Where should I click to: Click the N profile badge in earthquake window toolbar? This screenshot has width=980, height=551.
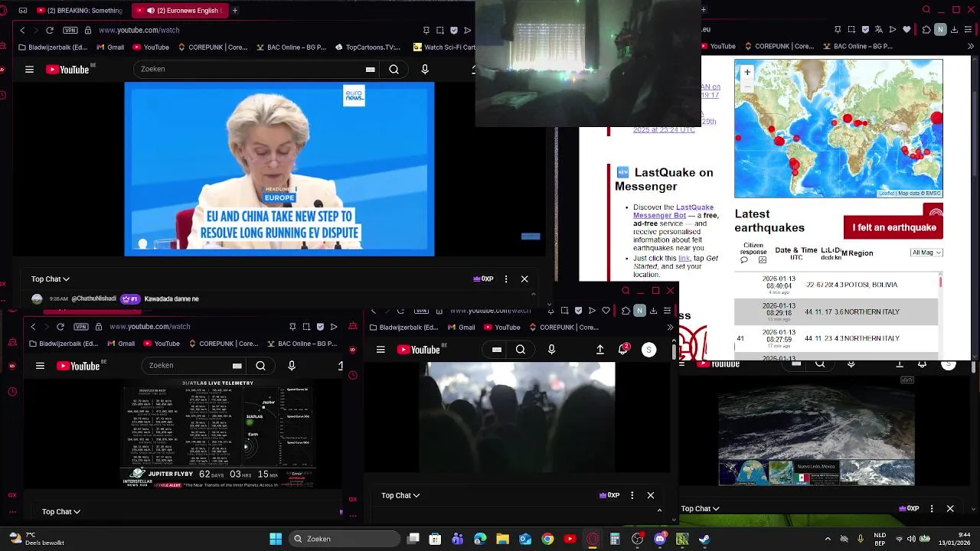pyautogui.click(x=941, y=29)
